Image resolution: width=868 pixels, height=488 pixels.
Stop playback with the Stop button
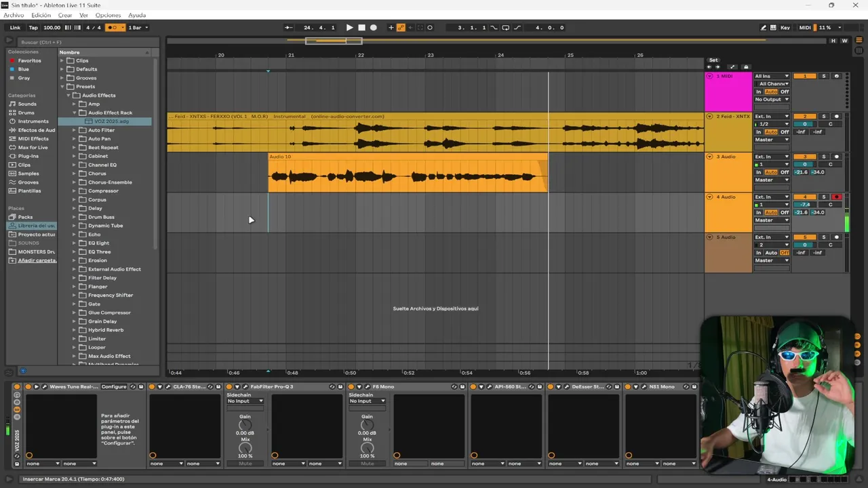point(361,28)
